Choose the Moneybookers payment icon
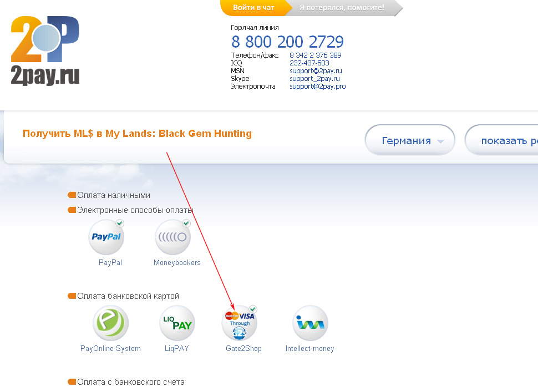Screen dimensions: 538x392 (x=173, y=237)
